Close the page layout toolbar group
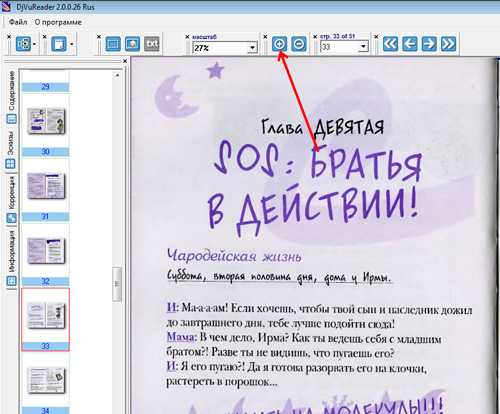The height and width of the screenshot is (414, 500). (x=45, y=36)
